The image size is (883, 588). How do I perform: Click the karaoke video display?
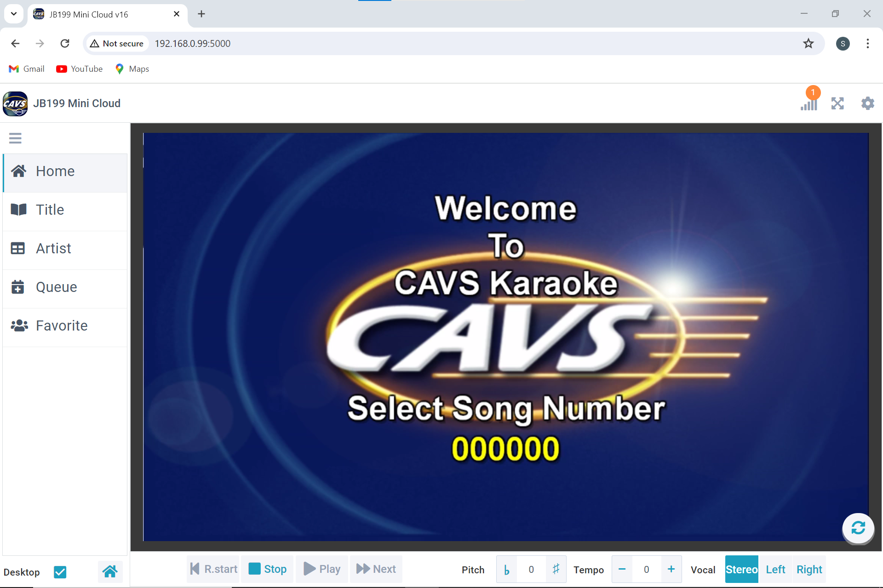coord(506,337)
